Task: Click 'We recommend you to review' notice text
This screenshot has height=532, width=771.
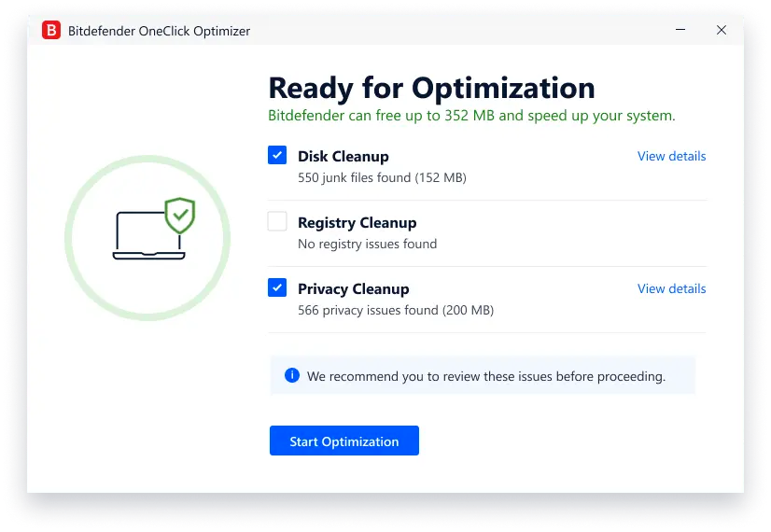Action: pos(485,377)
